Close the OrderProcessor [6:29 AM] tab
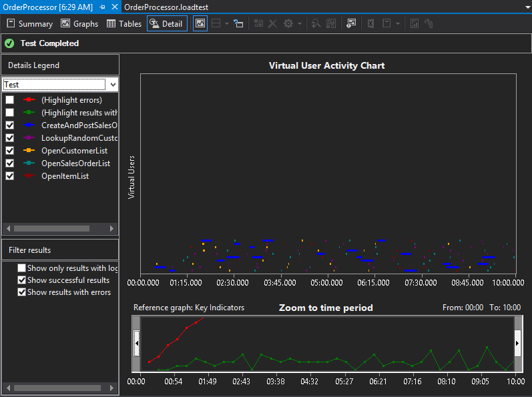The width and height of the screenshot is (532, 397). tap(113, 6)
